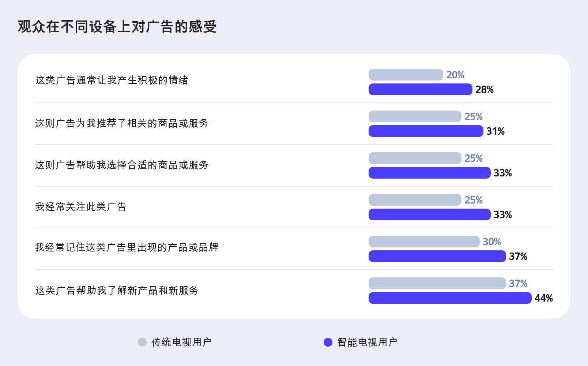Select the row label 我经常记住这类广告里出现的产品或品牌
The height and width of the screenshot is (366, 588).
pos(127,247)
